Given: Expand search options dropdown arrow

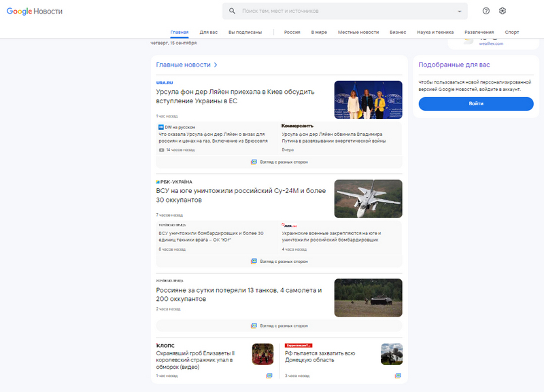Looking at the screenshot, I should pyautogui.click(x=460, y=12).
